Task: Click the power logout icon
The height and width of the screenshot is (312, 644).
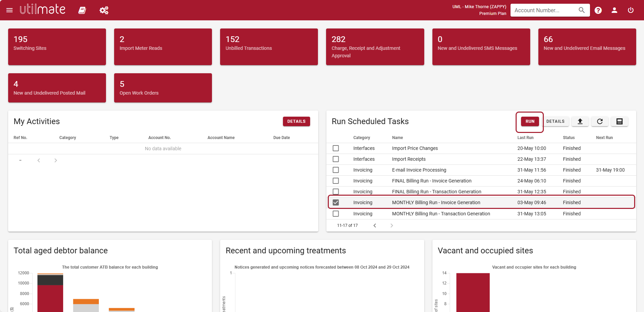Action: pyautogui.click(x=631, y=10)
